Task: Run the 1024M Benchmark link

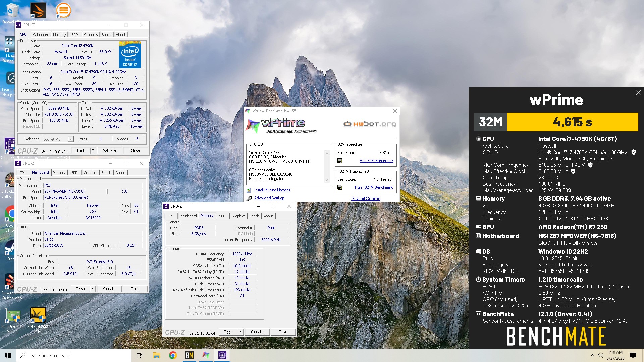Action: coord(374,187)
